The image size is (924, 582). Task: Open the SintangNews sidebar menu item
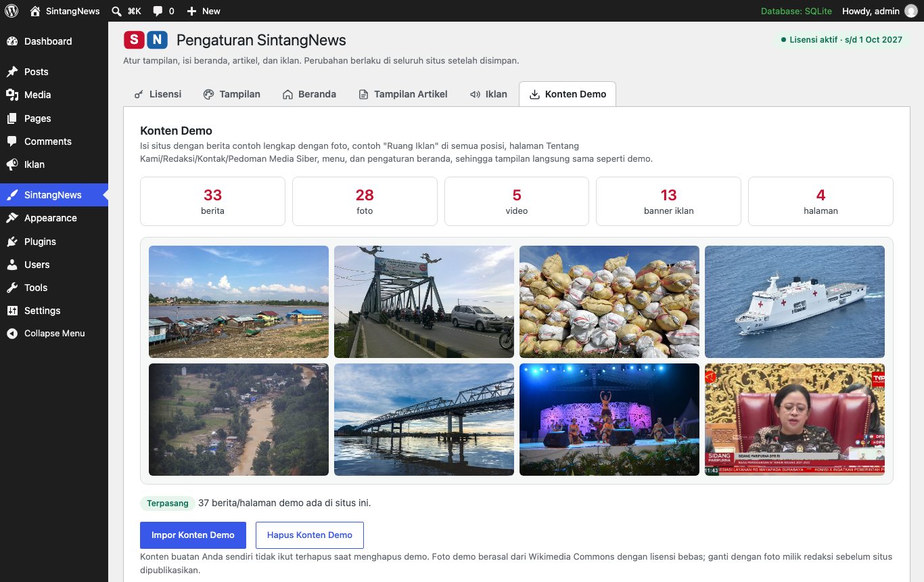[54, 195]
